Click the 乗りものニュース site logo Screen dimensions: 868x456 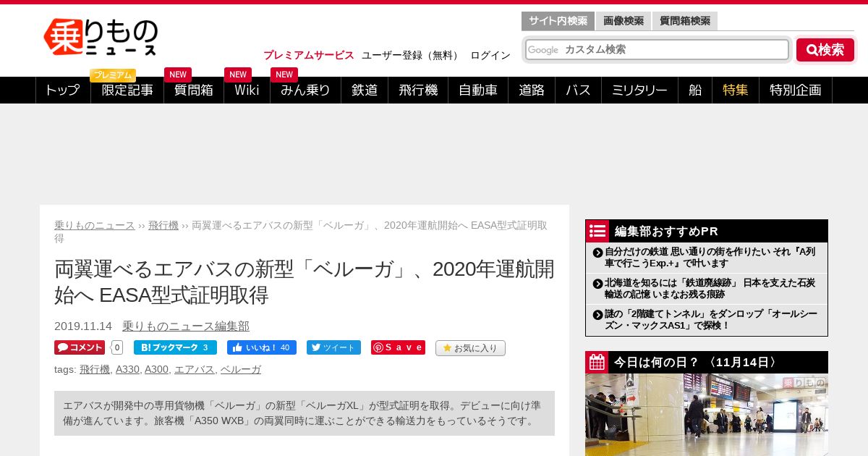click(101, 37)
